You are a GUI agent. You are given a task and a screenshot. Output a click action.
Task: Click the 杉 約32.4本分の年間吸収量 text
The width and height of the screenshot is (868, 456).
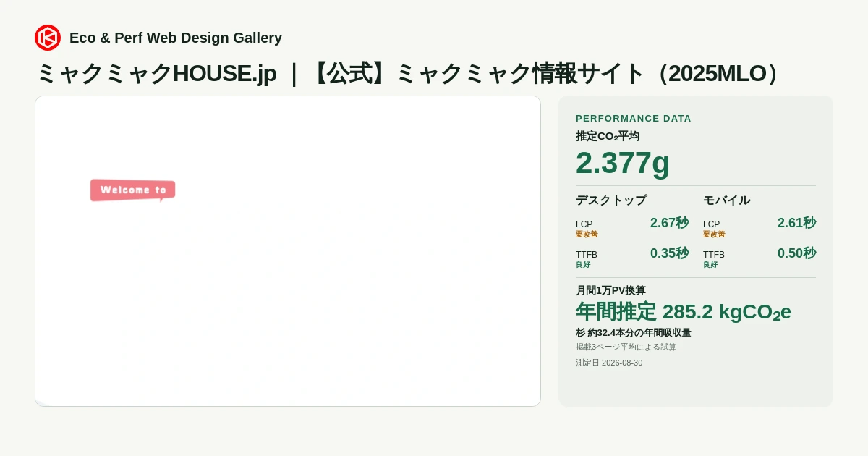(634, 333)
